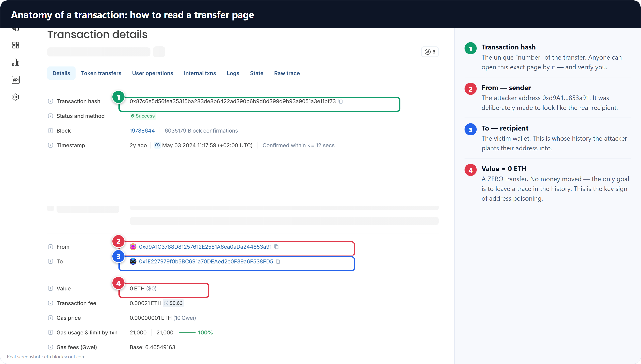Open the charts and stats sidebar icon
This screenshot has width=641, height=364.
[x=16, y=62]
